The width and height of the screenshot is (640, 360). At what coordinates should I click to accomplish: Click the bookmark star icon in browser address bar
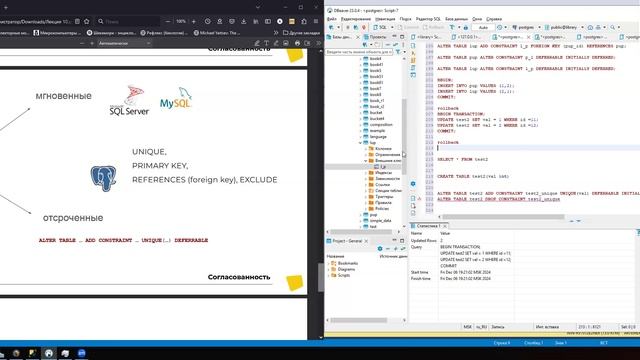pos(87,21)
